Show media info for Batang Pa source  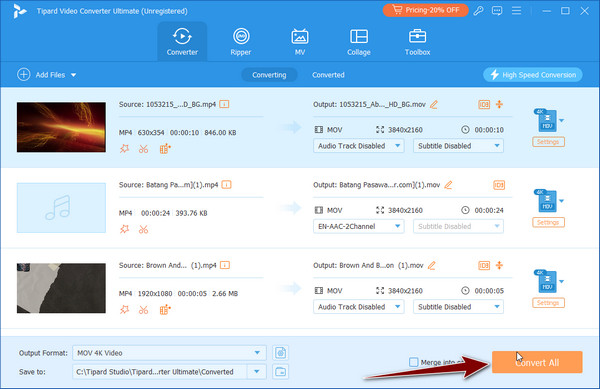(227, 185)
